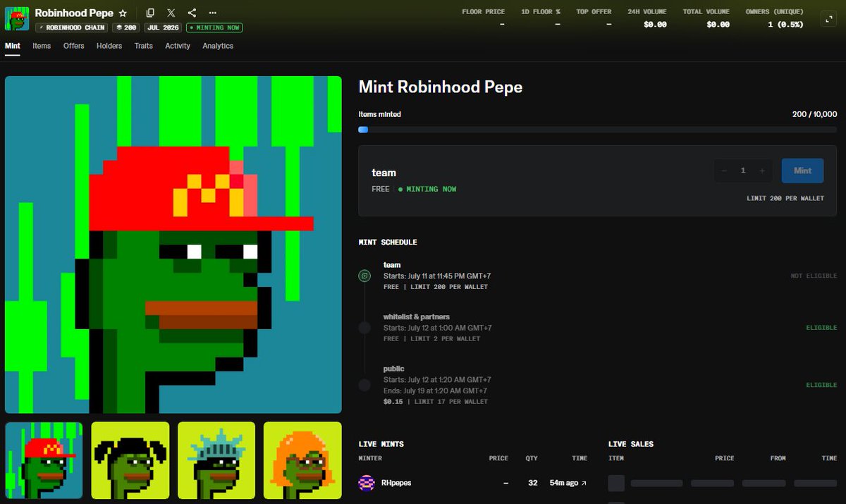The height and width of the screenshot is (504, 846).
Task: Switch to the Mint tab
Action: pos(13,46)
